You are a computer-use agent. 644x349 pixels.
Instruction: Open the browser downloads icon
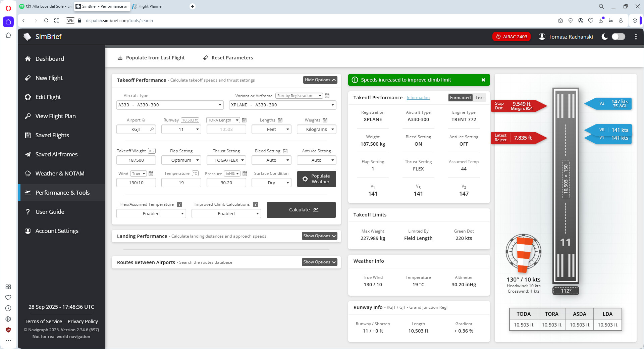pos(601,20)
